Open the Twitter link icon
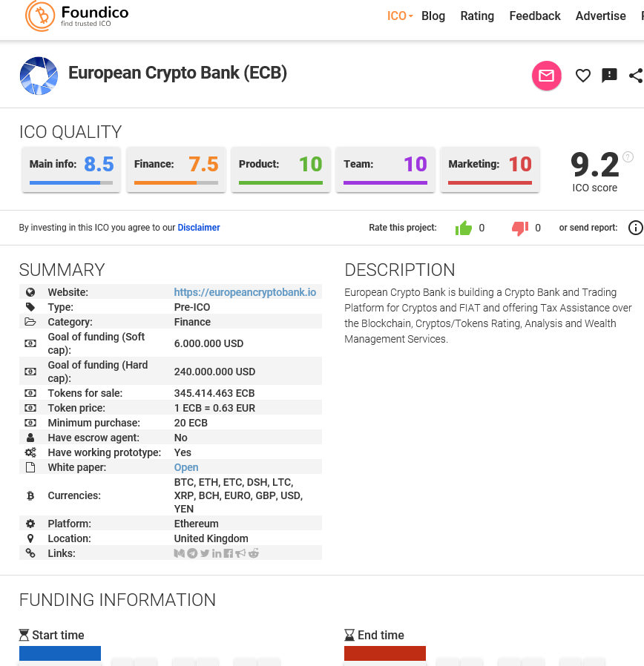Screen dimensions: 644x666 205,553
